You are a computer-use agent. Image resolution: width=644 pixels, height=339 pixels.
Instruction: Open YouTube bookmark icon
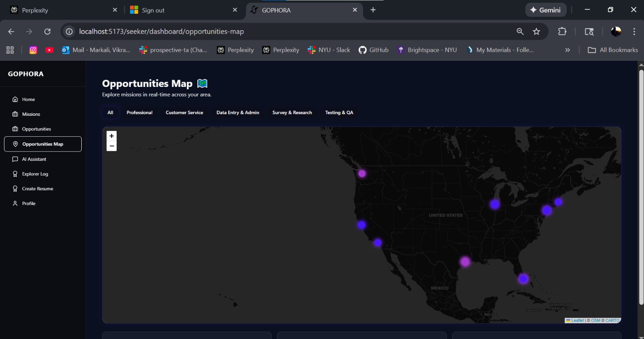tap(50, 50)
